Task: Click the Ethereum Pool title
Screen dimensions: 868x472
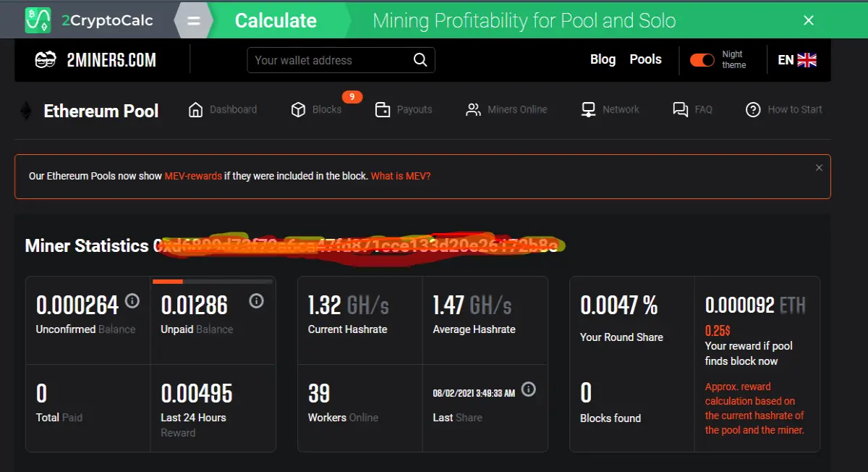Action: coord(101,111)
